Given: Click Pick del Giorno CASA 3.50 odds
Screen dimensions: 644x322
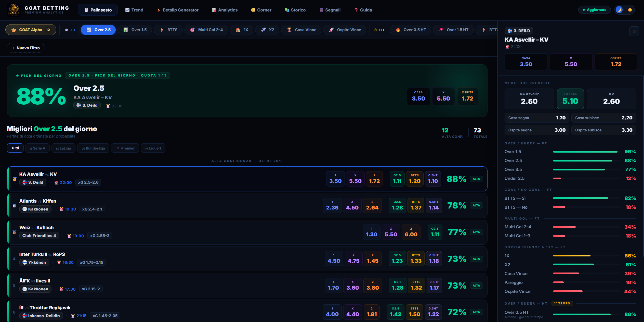Looking at the screenshot, I should [x=418, y=96].
